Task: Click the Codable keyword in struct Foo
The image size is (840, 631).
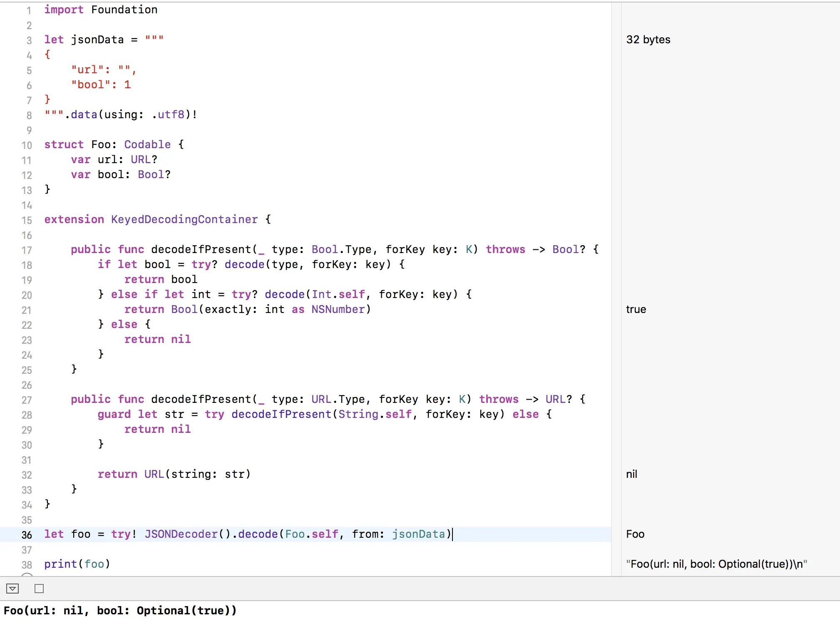Action: (147, 144)
